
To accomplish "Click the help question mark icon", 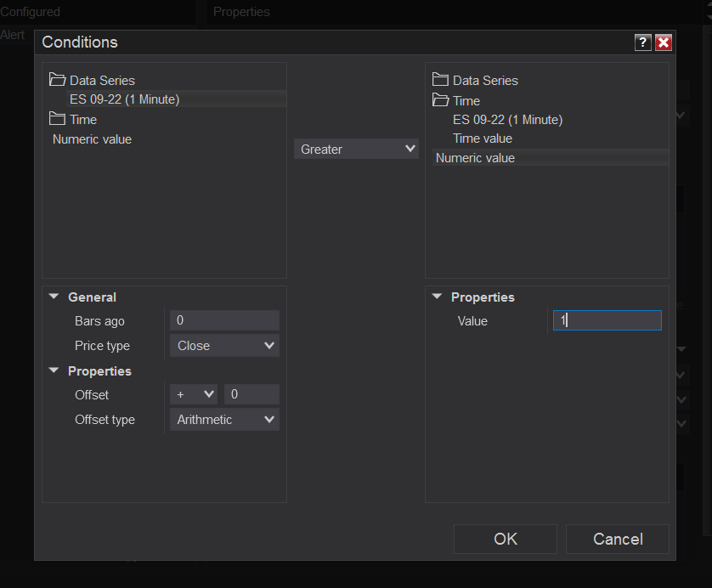I will click(642, 42).
